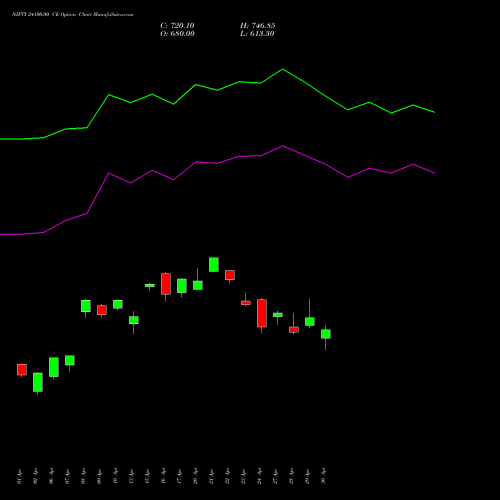The width and height of the screenshot is (500, 500).
Task: Click the red candlestick for 16 Apr
Action: [166, 284]
